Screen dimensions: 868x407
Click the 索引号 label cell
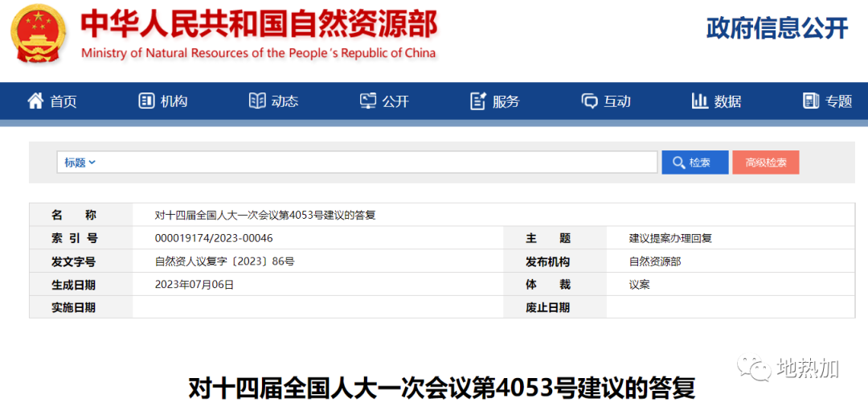point(81,238)
